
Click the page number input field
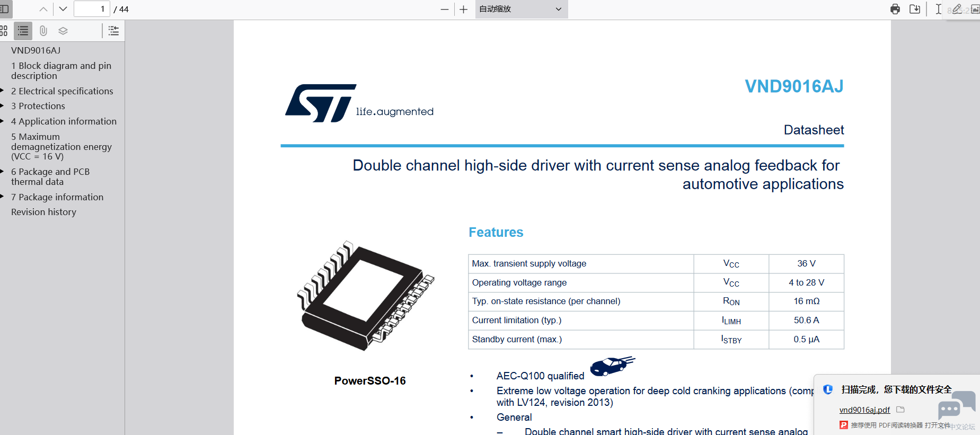(92, 9)
